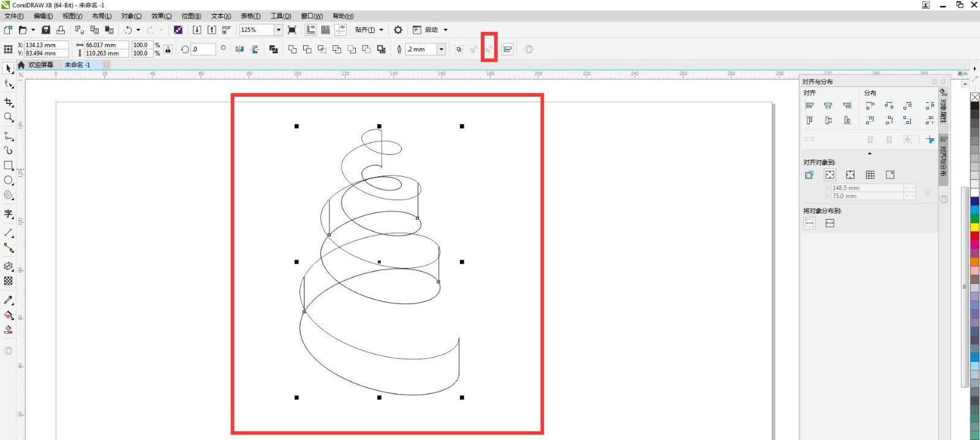Select the Zoom tool in the toolbox
Viewport: 980px width, 440px height.
pyautogui.click(x=9, y=117)
